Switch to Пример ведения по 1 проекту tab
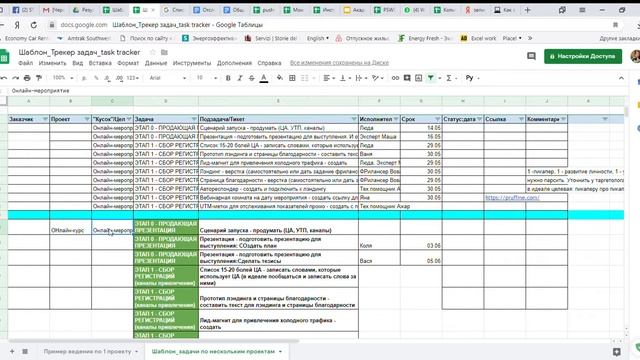The height and width of the screenshot is (360, 640). click(87, 351)
